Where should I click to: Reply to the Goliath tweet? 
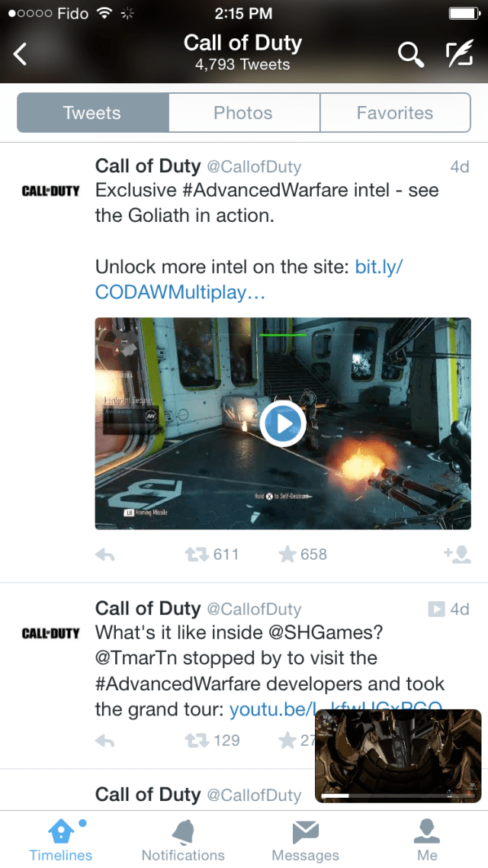click(x=104, y=555)
